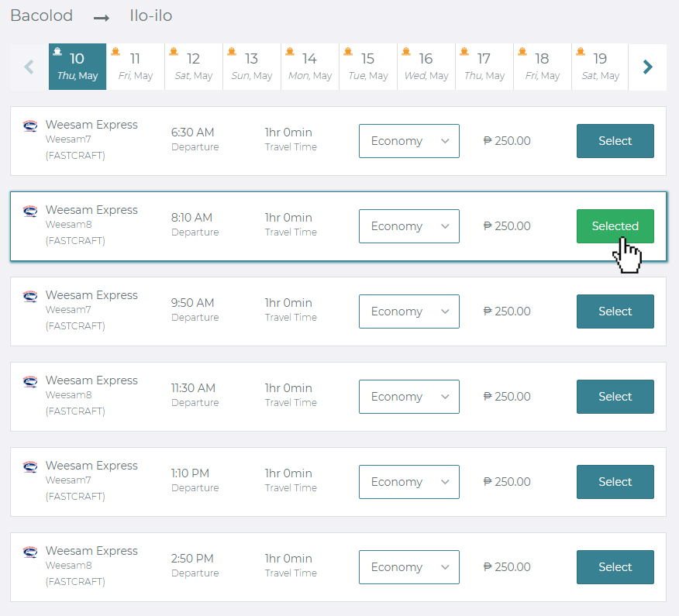Click the Weesam Express logo on 1:10 PM trip
This screenshot has height=616, width=679.
click(x=30, y=467)
